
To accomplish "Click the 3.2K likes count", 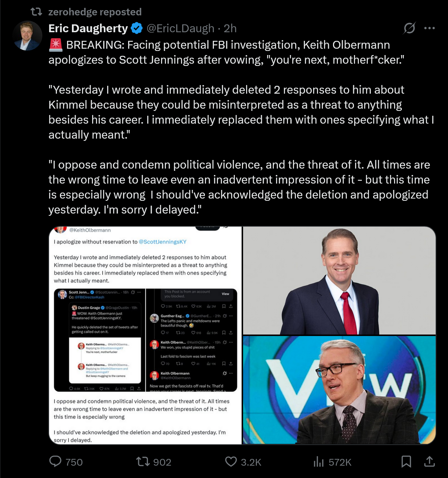I will tap(251, 462).
